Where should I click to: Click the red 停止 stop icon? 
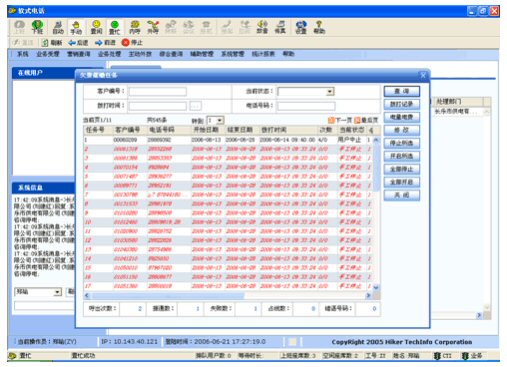(125, 43)
